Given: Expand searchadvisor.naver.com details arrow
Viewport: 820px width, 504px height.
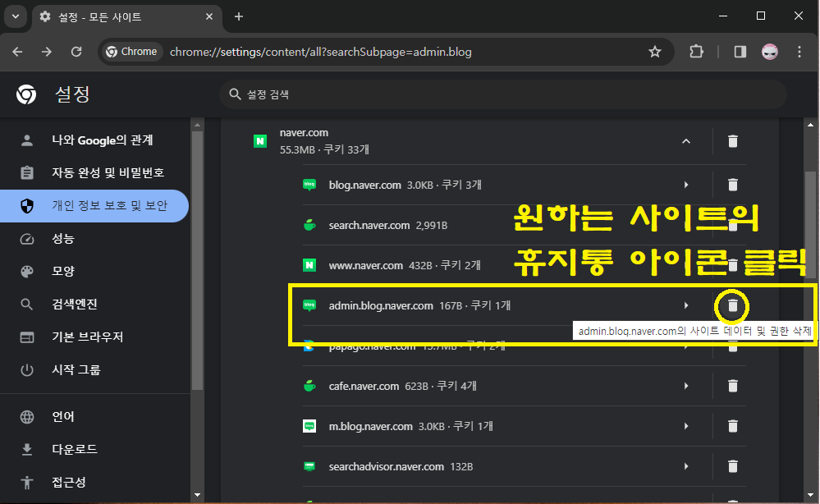Looking at the screenshot, I should tap(686, 466).
